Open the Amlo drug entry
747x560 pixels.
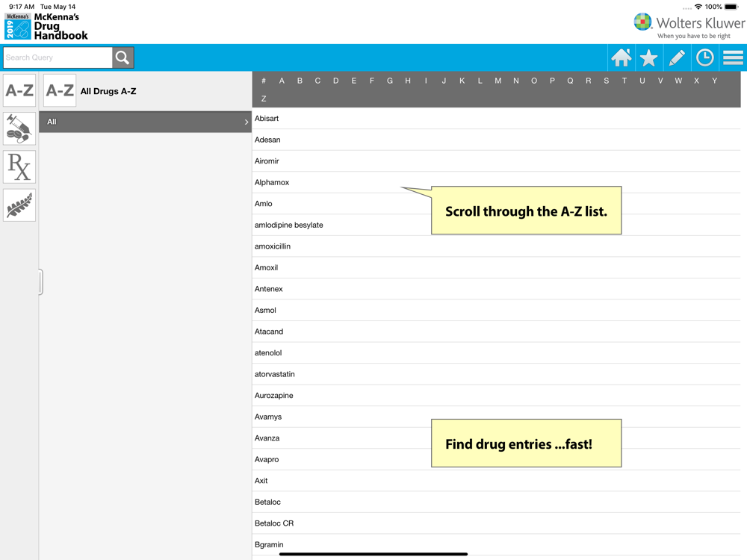click(496, 204)
